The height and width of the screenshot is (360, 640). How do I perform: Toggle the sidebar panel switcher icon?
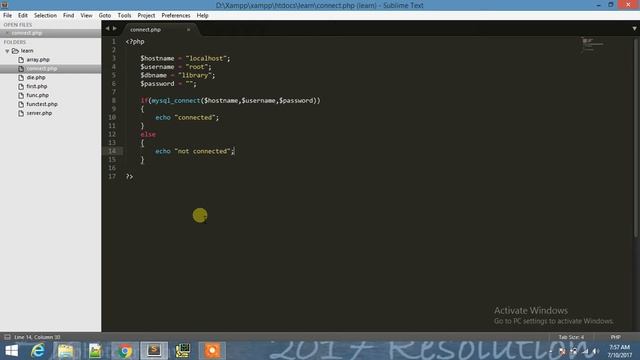click(x=7, y=337)
